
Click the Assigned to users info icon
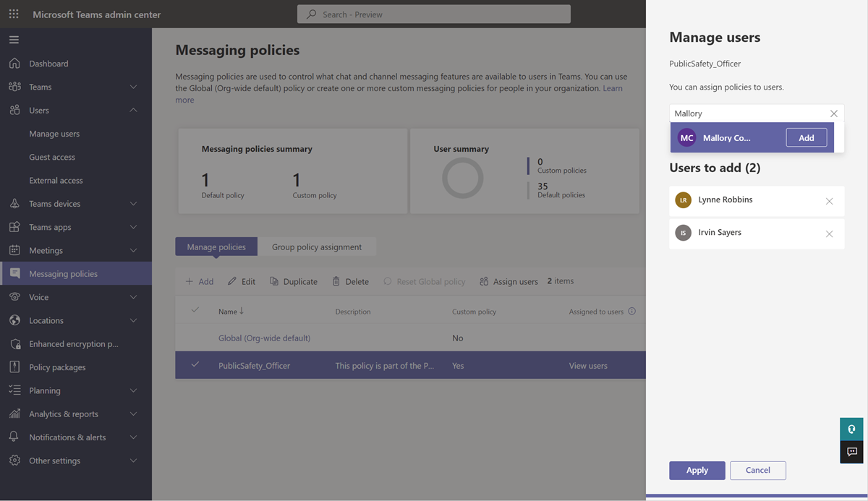coord(631,312)
